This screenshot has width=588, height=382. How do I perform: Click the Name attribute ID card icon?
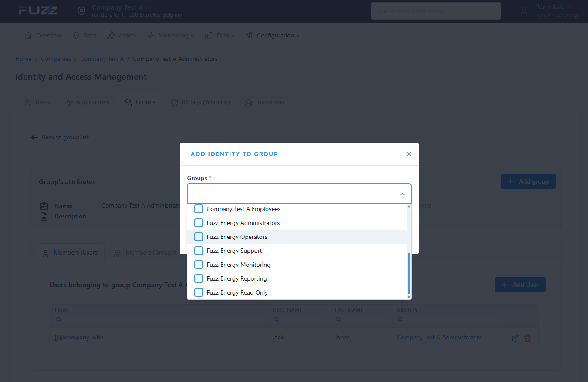[x=44, y=206]
